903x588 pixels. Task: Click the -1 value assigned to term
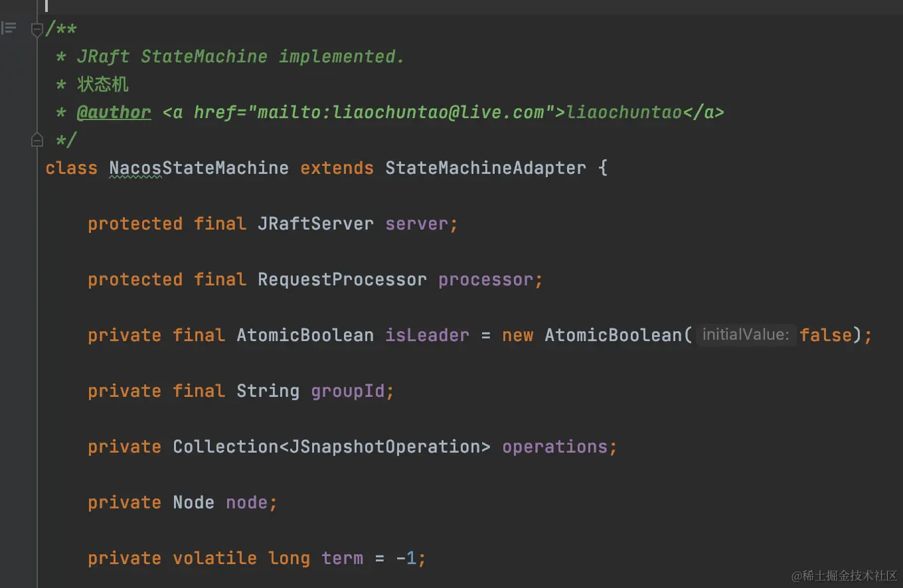406,558
